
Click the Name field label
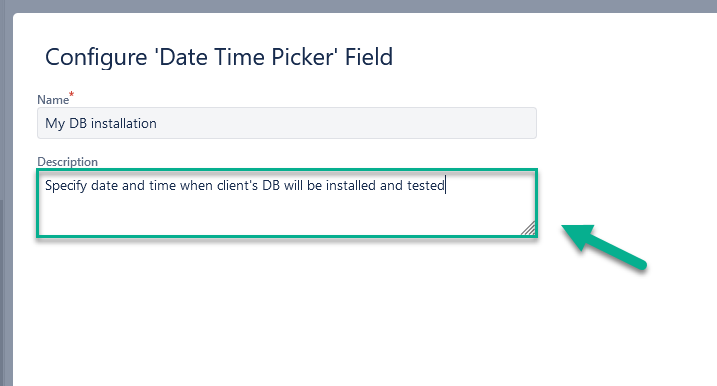(x=53, y=100)
